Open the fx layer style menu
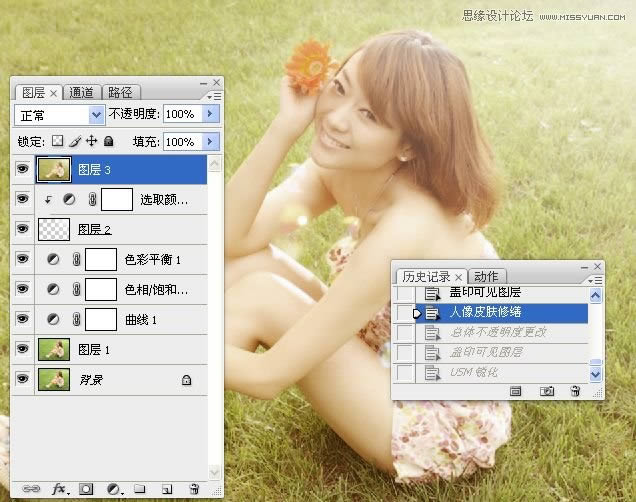636x502 pixels. tap(59, 489)
